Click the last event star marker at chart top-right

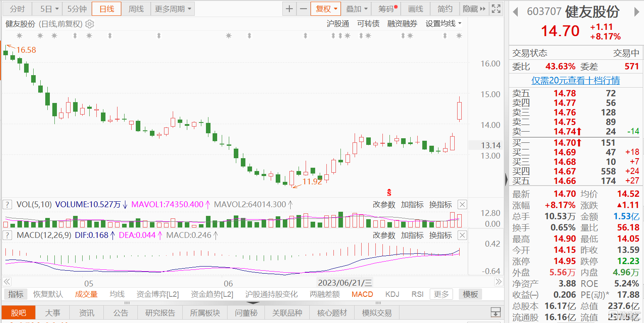pos(459,36)
